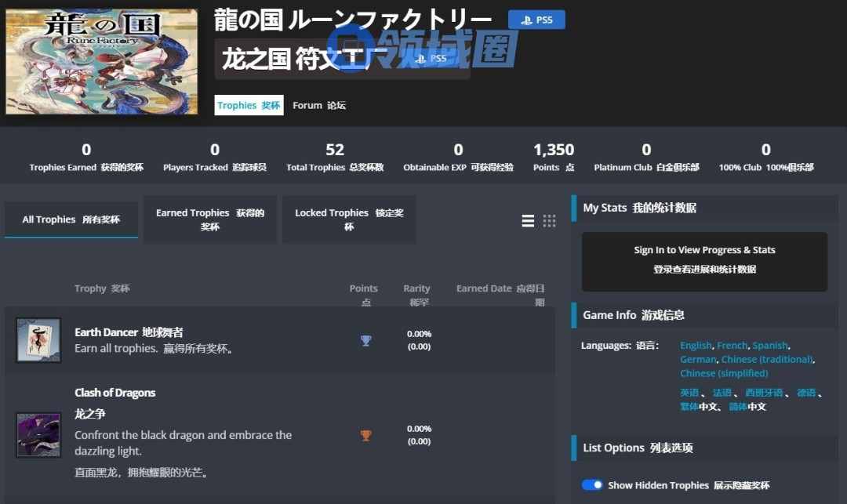The image size is (847, 504).
Task: Filter by Locked Trophies
Action: tap(349, 219)
